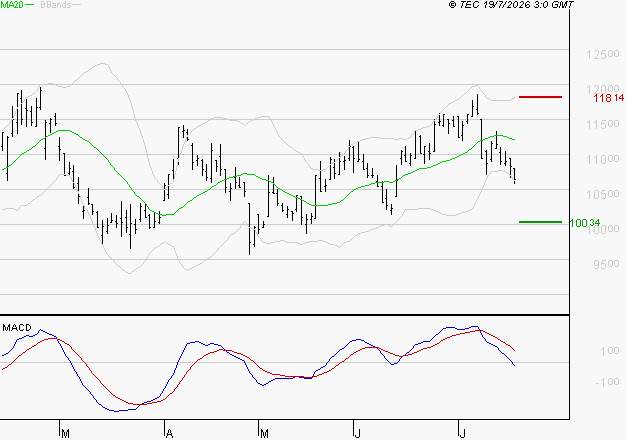
Task: Click the 100.34 support value label
Action: pos(585,223)
